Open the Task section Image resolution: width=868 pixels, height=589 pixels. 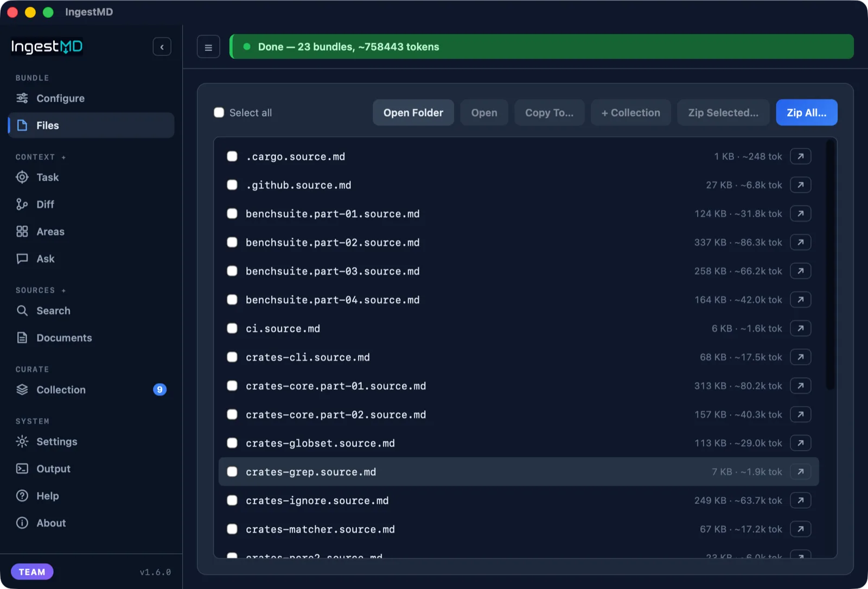click(x=91, y=178)
